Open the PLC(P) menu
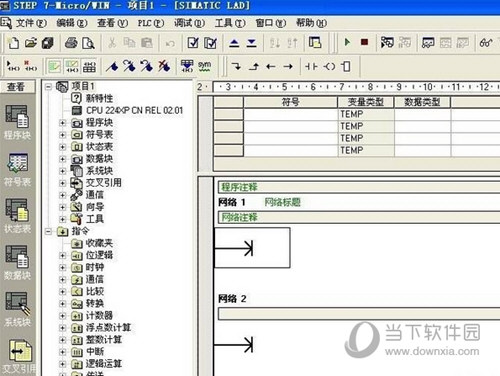 pos(151,23)
